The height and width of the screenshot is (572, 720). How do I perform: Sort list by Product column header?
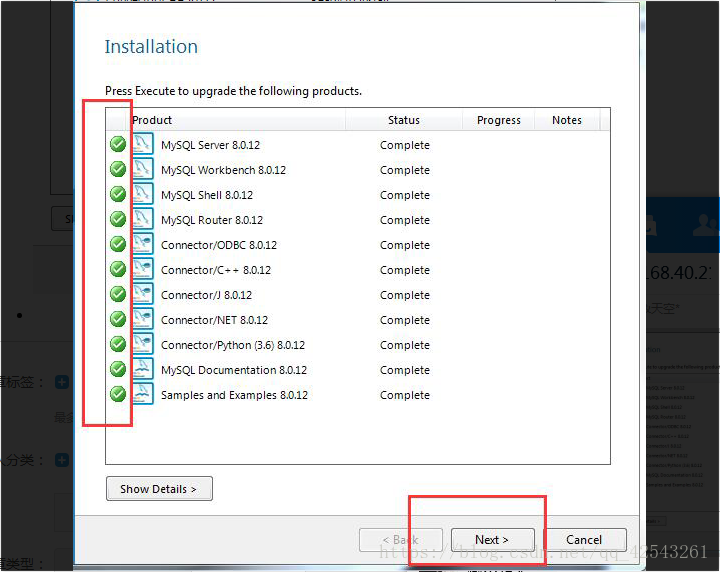click(x=235, y=120)
